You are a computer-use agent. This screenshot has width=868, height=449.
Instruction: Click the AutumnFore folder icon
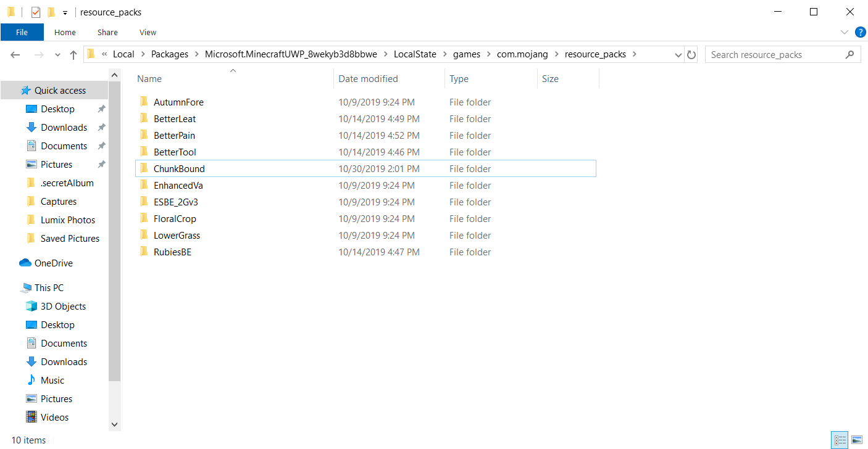coord(144,102)
